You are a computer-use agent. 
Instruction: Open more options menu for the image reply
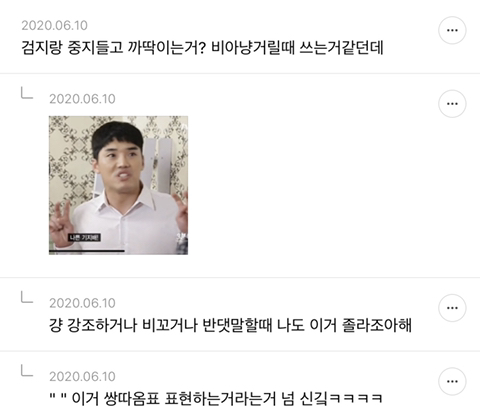(x=452, y=104)
